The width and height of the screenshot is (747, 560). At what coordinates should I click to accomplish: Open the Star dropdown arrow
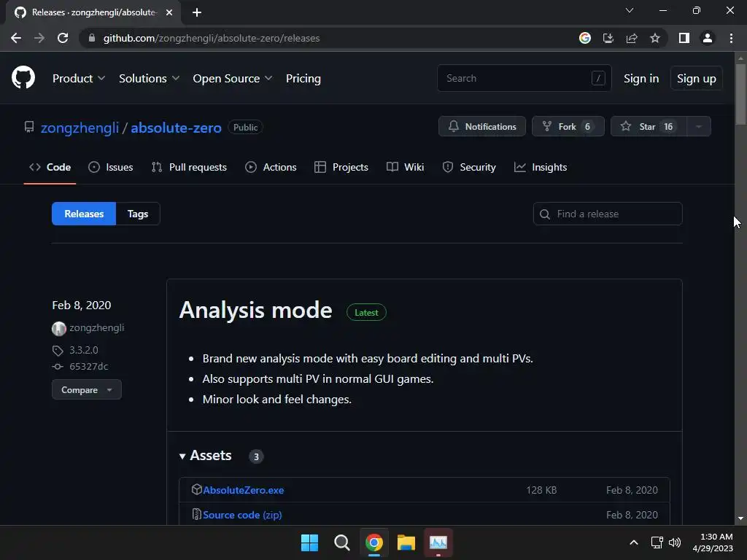[699, 126]
